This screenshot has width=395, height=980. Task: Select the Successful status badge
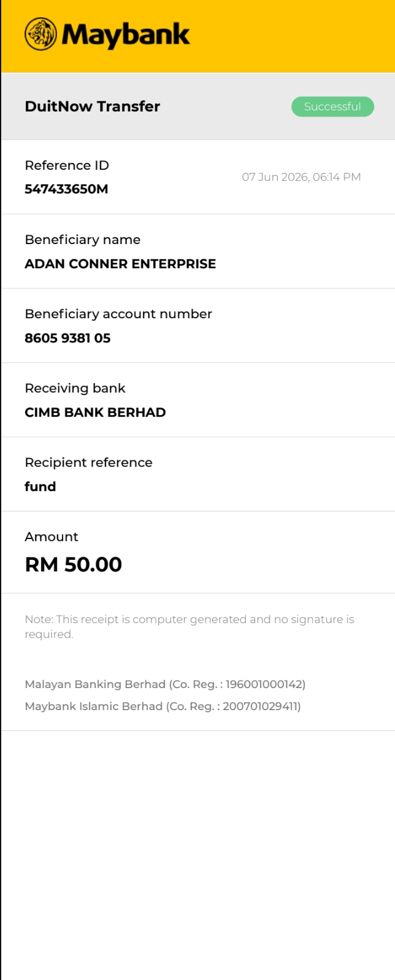point(332,106)
